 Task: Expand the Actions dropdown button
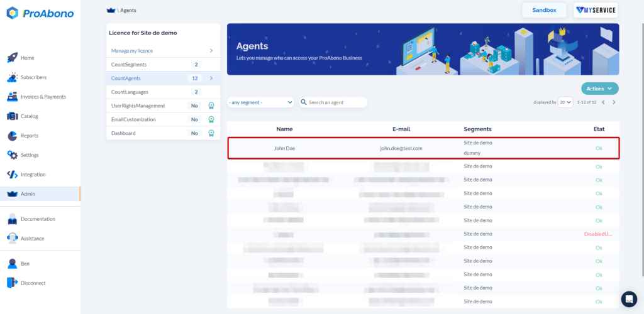tap(599, 89)
